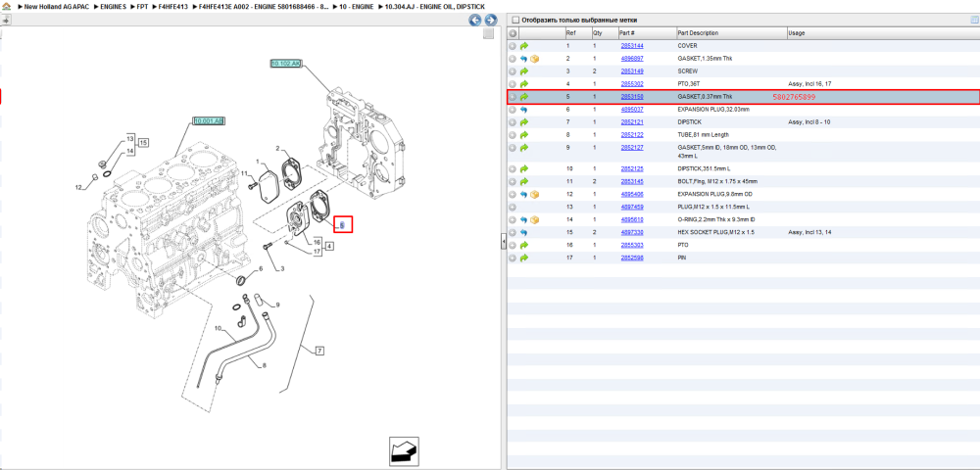Click the blue arrow icon for EXPANSION PLUG,32.03mm
This screenshot has width=980, height=470.
pyautogui.click(x=524, y=110)
